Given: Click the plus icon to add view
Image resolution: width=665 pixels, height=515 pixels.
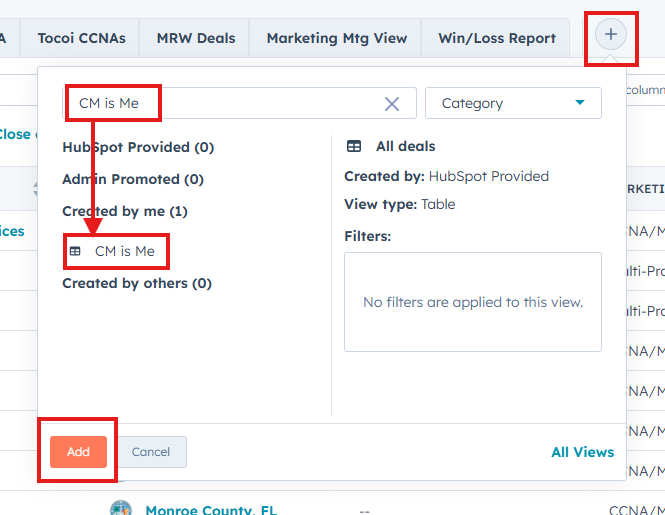Looking at the screenshot, I should [611, 35].
